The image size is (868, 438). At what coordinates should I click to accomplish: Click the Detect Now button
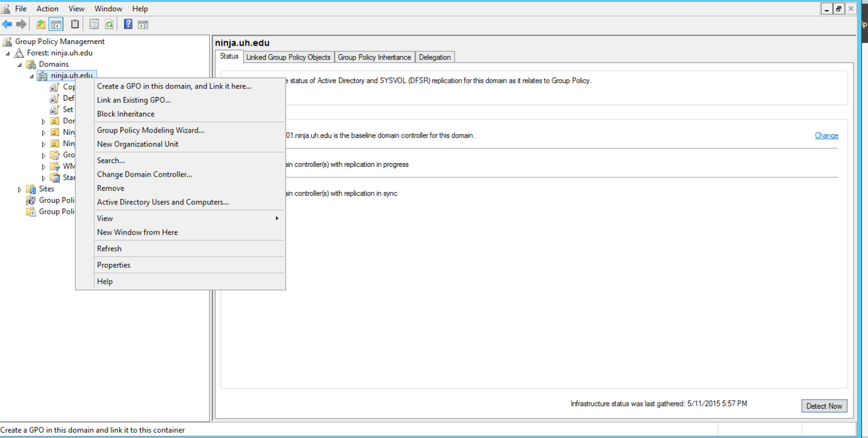pyautogui.click(x=824, y=406)
